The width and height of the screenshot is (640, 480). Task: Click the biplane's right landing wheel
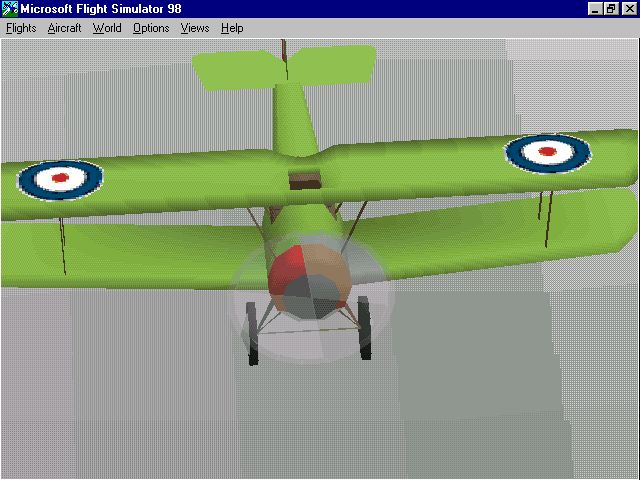364,328
